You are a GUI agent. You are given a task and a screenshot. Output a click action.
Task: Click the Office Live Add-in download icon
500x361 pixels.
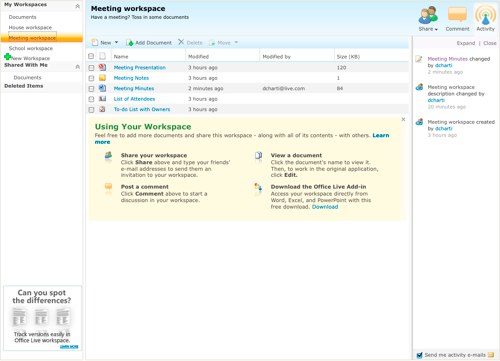(x=258, y=187)
